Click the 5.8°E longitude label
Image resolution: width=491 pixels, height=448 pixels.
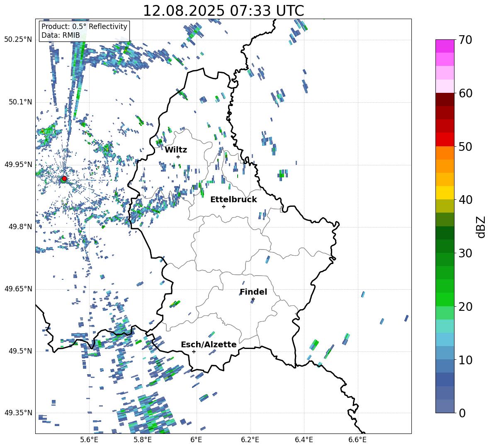pos(143,440)
